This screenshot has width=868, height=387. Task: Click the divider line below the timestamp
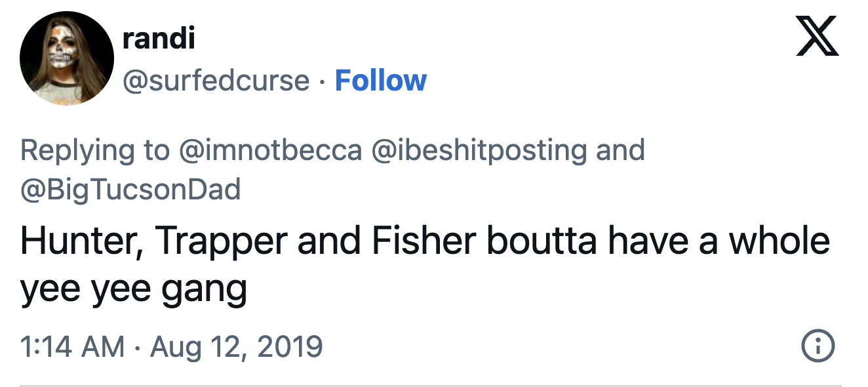[430, 385]
